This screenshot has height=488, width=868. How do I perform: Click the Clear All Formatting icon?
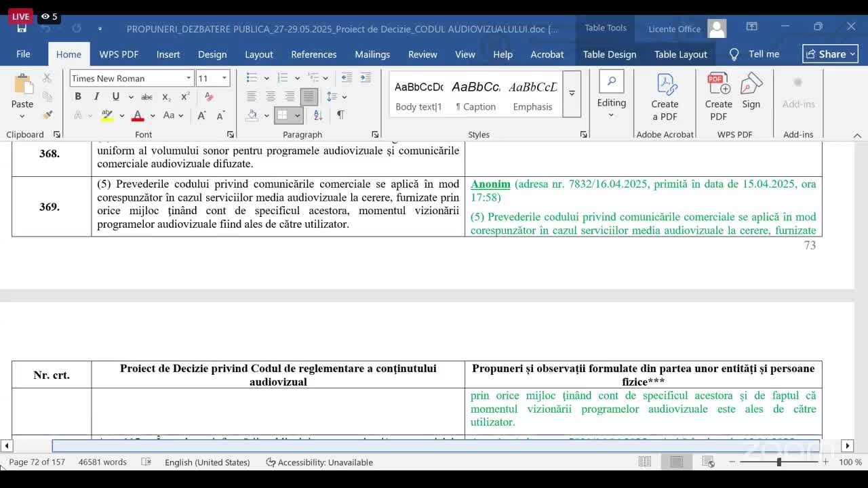pos(209,97)
